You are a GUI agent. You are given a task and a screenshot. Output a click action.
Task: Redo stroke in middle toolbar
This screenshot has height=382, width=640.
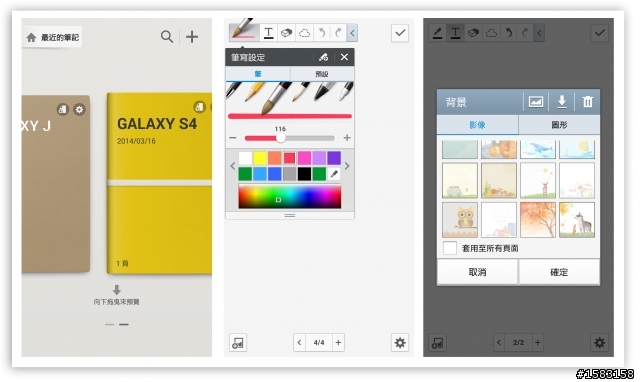point(338,33)
